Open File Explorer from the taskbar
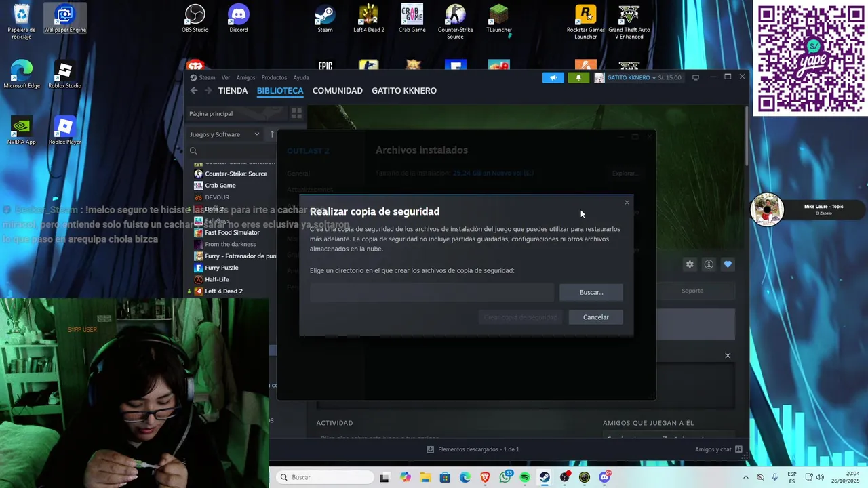 click(425, 477)
